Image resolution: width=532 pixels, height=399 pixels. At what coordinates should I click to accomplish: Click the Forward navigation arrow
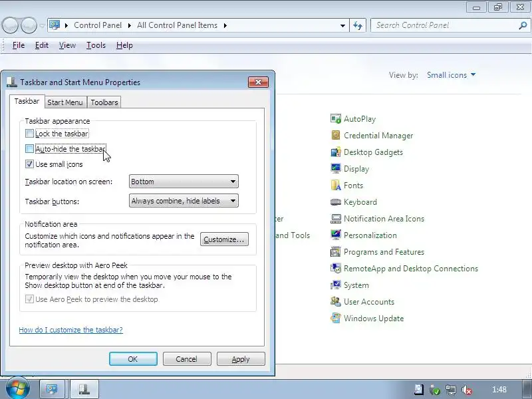pos(29,25)
